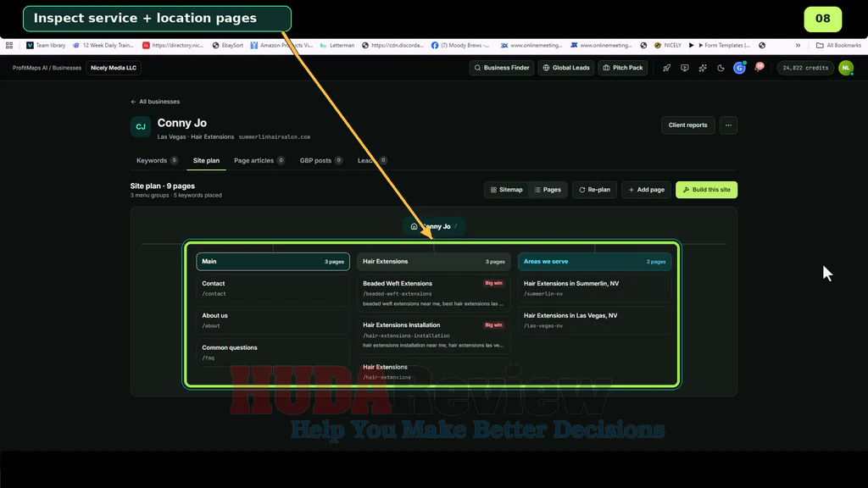
Task: Open Pitch Pack
Action: [x=623, y=68]
